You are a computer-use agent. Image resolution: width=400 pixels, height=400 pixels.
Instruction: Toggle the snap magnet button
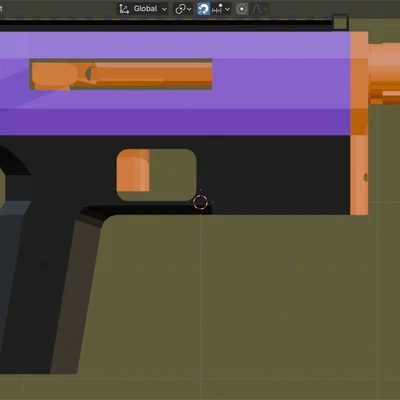(x=203, y=9)
